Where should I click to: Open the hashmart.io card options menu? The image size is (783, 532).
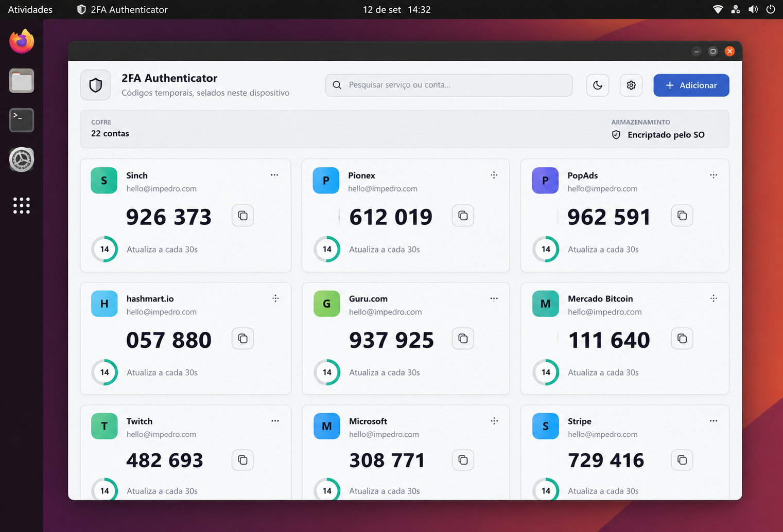click(x=275, y=298)
